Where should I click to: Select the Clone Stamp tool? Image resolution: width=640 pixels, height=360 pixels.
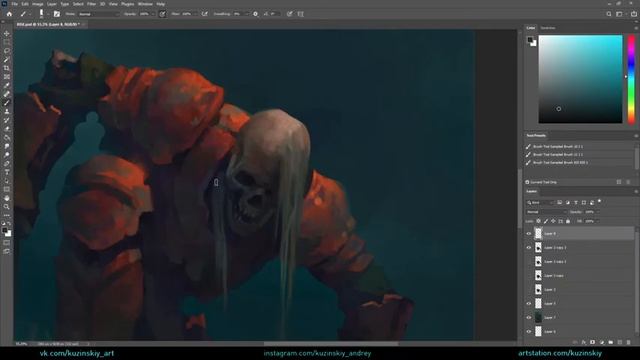[7, 111]
